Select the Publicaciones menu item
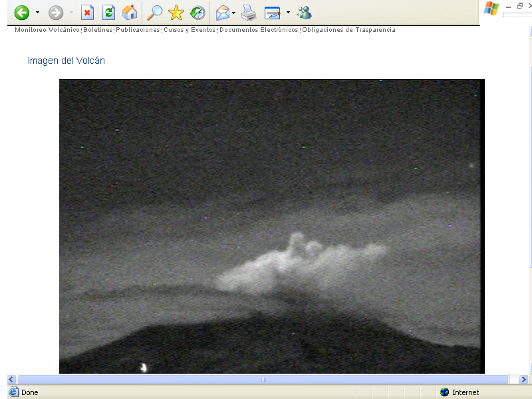The image size is (532, 399). coord(138,30)
